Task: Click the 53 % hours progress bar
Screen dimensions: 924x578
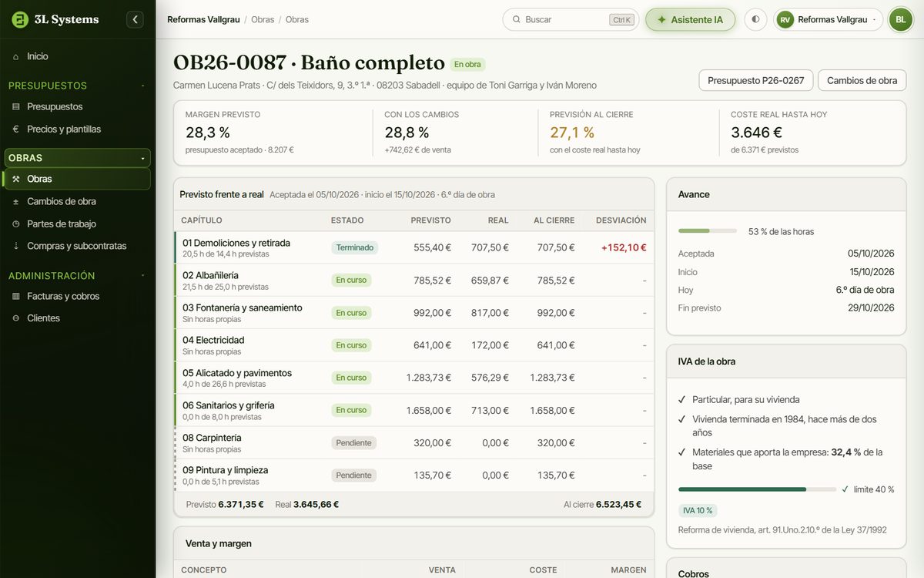Action: [x=708, y=231]
